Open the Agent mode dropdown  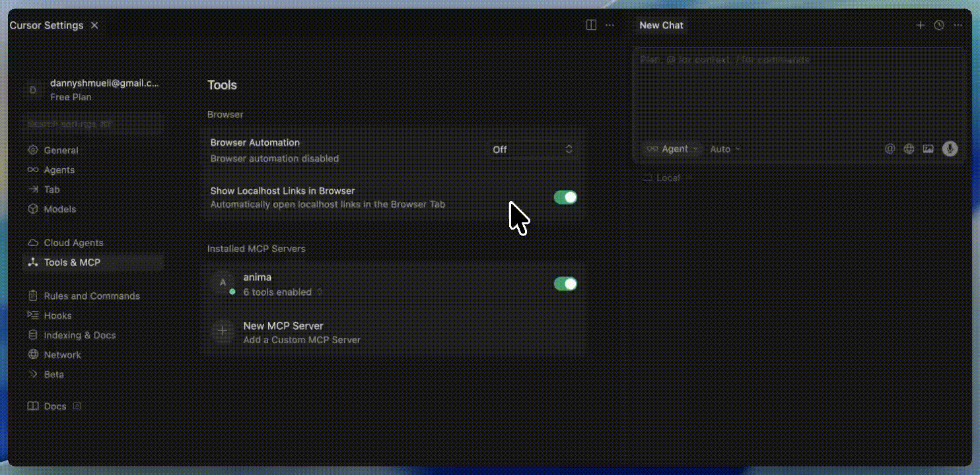pyautogui.click(x=672, y=149)
